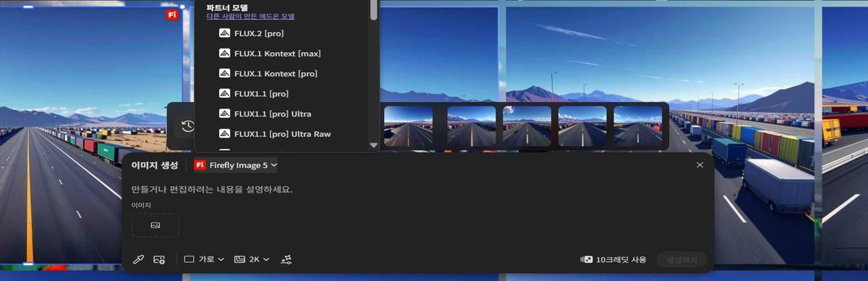868x281 pixels.
Task: Close the 이미지 생성 panel
Action: [699, 165]
